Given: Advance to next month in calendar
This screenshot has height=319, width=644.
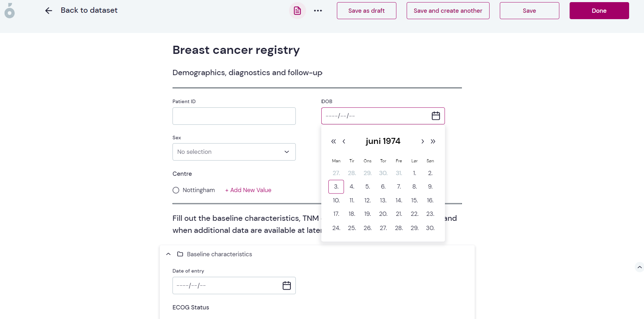Looking at the screenshot, I should 423,141.
